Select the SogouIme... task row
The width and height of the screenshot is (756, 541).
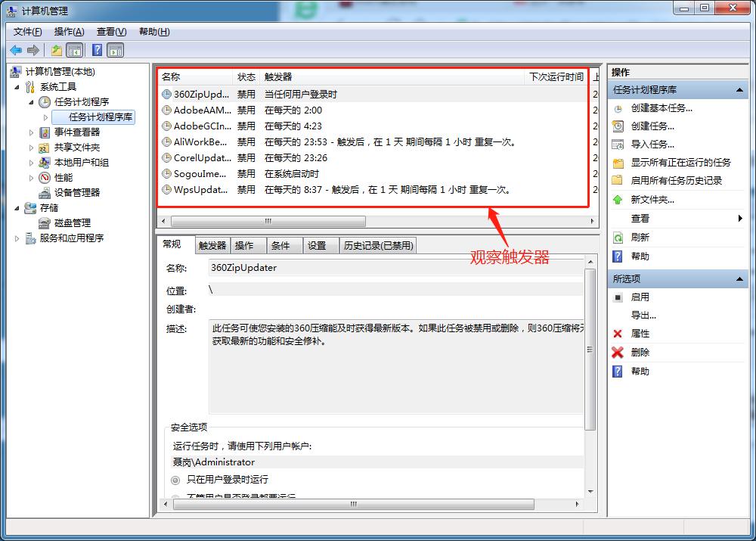click(x=373, y=174)
